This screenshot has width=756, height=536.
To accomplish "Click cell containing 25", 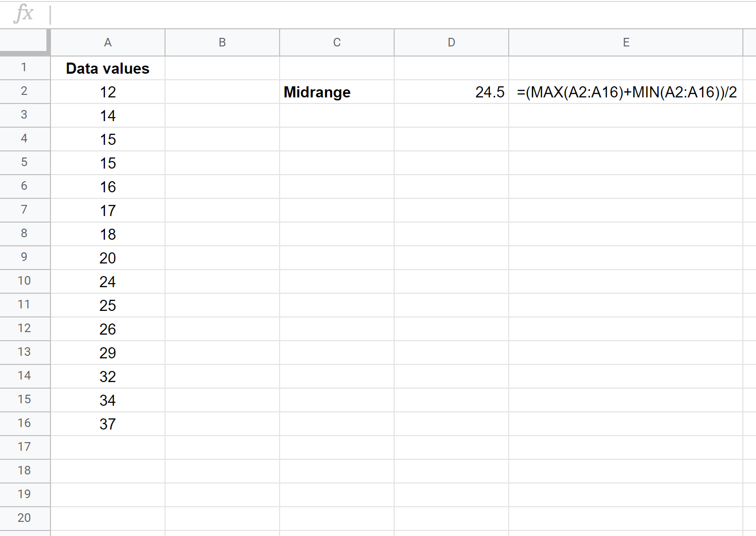I will (108, 305).
